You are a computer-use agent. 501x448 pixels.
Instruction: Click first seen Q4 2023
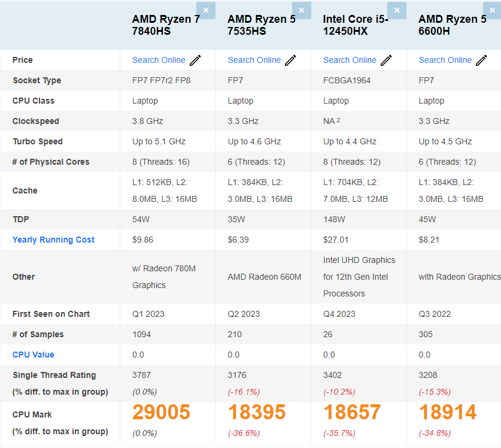pyautogui.click(x=339, y=314)
